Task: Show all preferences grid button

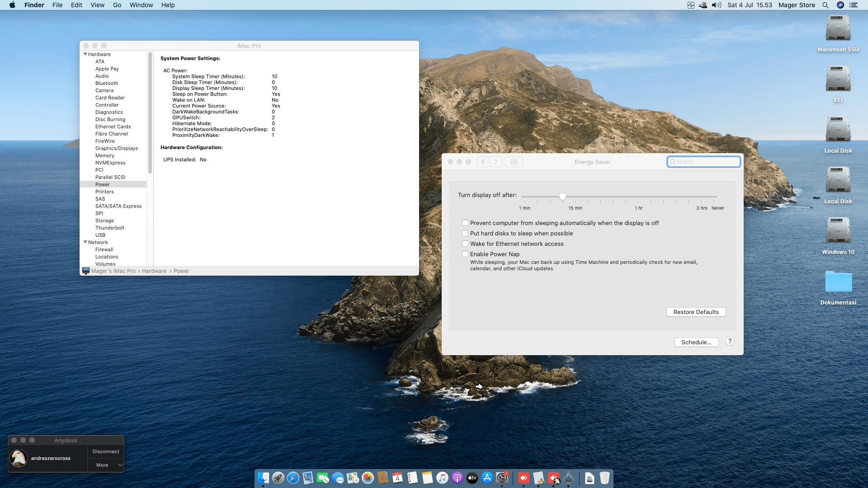Action: [514, 162]
